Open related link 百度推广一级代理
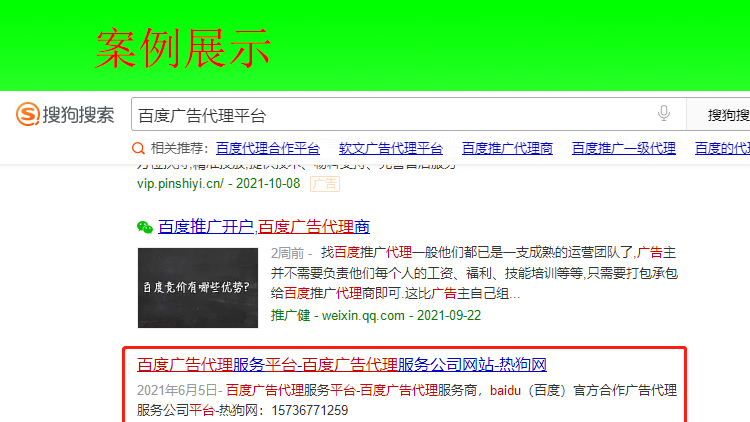This screenshot has height=422, width=750. click(x=624, y=148)
